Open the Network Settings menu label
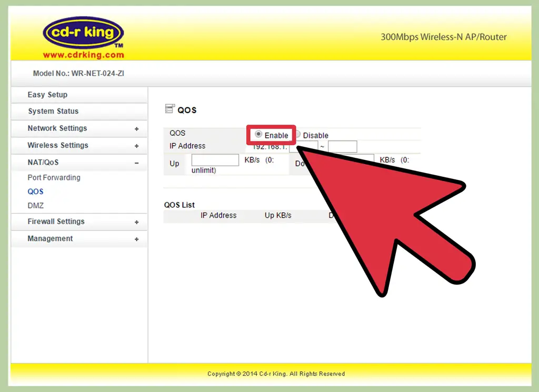Screen dimensions: 539x392 57,128
